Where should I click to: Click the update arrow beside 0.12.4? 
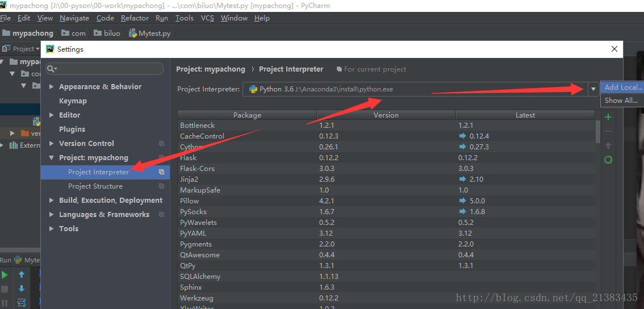pos(463,136)
